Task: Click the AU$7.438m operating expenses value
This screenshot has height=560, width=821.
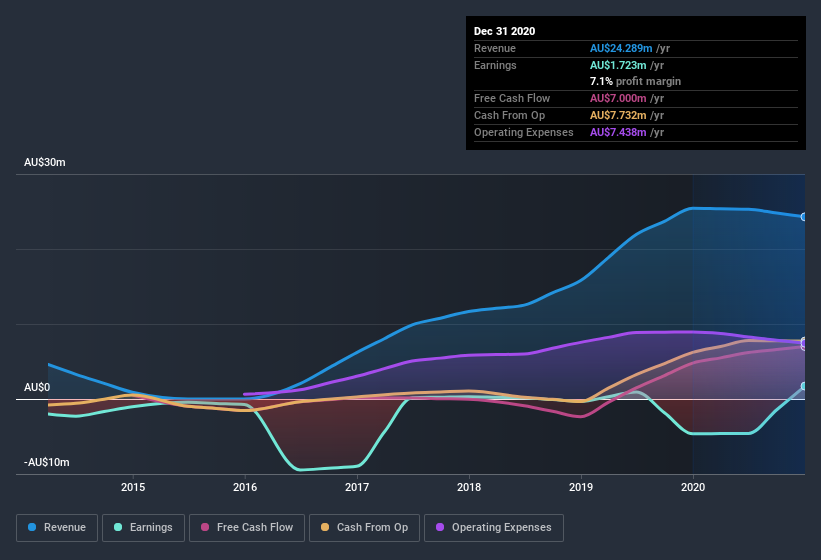Action: 618,132
